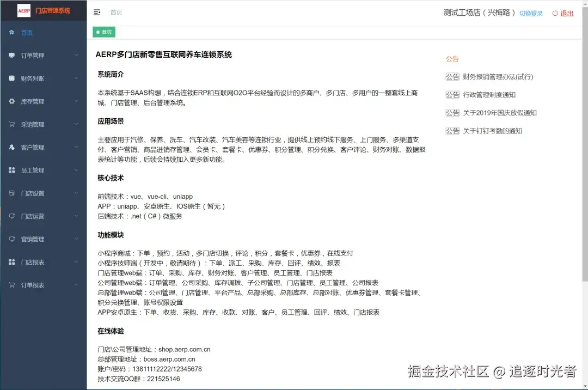Screen dimensions: 588x390
Task: Click the 首页 breadcrumb in top bar
Action: [x=116, y=13]
